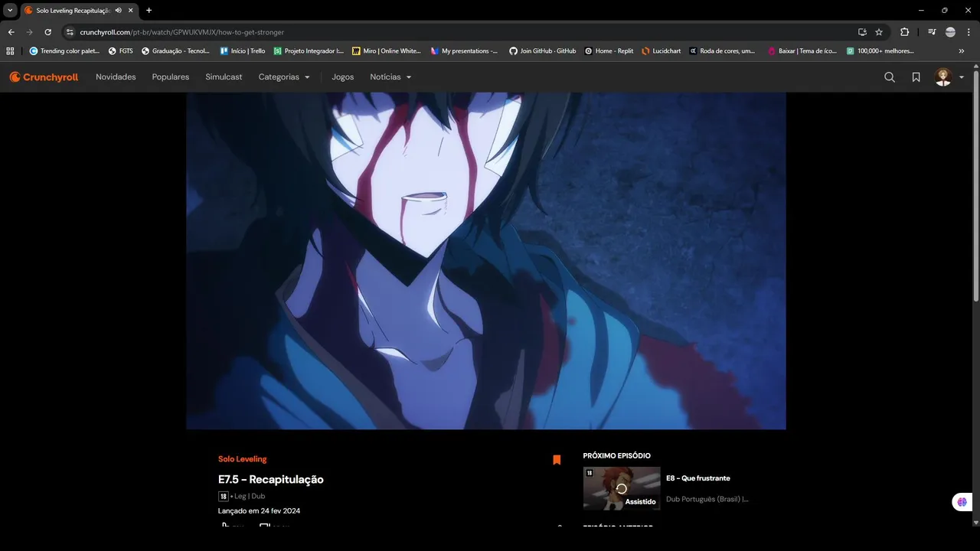The image size is (980, 551).
Task: Open the Projeto Integrador bookmark
Action: tap(309, 51)
